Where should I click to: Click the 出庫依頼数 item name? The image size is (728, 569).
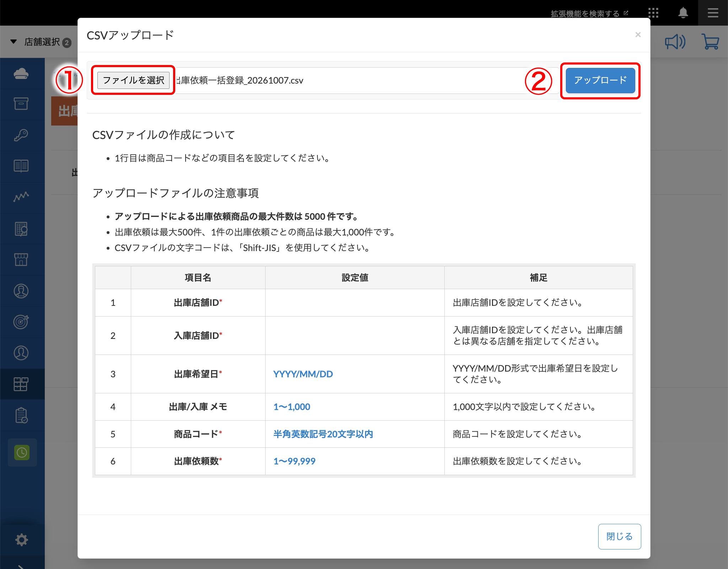[x=198, y=461]
